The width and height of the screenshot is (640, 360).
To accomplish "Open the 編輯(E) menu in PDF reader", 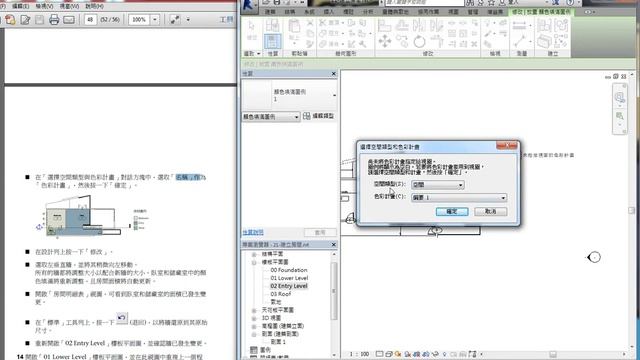I will pyautogui.click(x=20, y=6).
